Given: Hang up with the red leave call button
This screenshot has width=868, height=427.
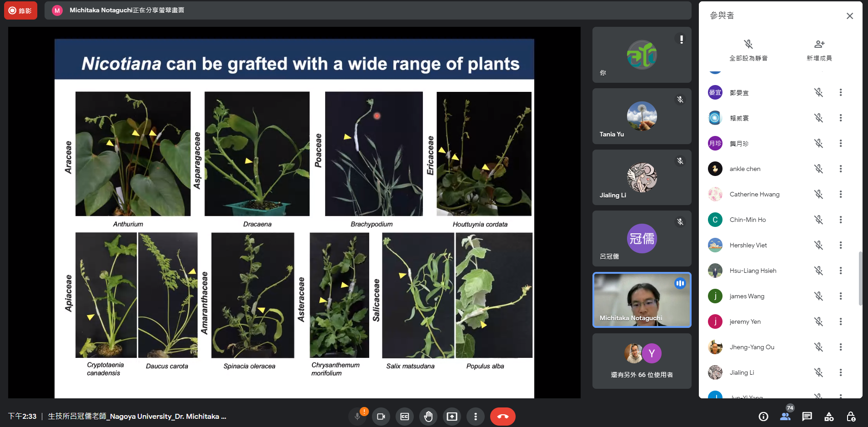Looking at the screenshot, I should [x=502, y=417].
